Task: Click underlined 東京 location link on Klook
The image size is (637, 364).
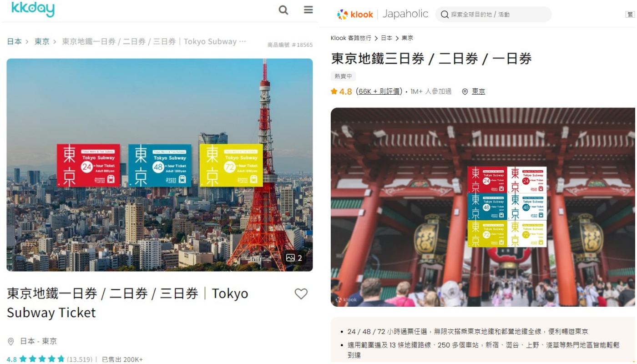Action: point(478,91)
